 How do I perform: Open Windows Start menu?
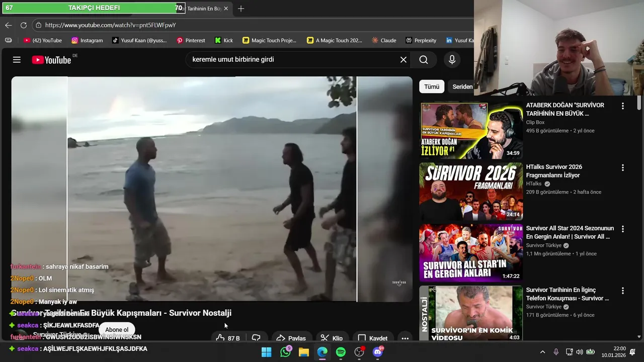click(267, 352)
